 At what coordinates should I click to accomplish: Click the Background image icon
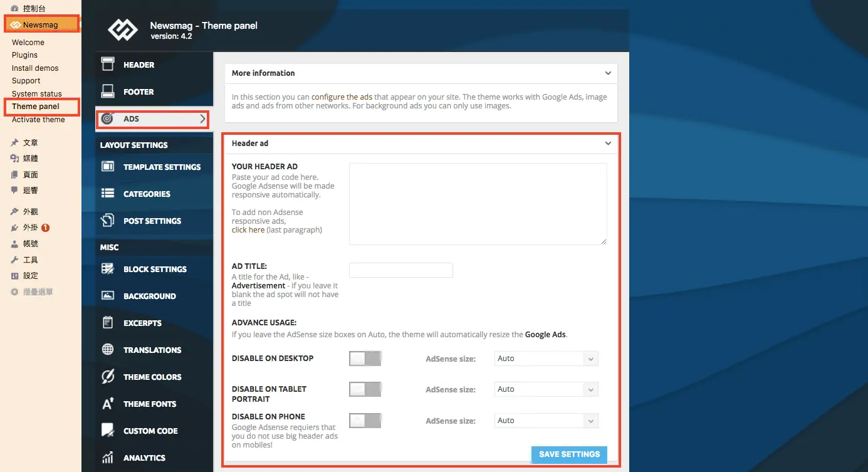tap(108, 296)
